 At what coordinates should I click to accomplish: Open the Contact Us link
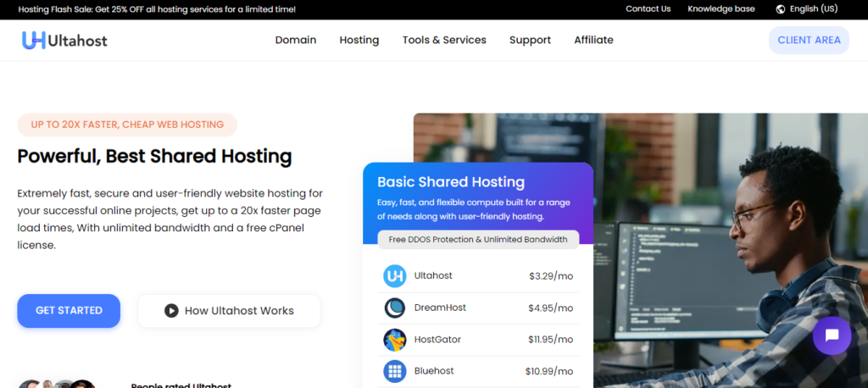(x=648, y=8)
